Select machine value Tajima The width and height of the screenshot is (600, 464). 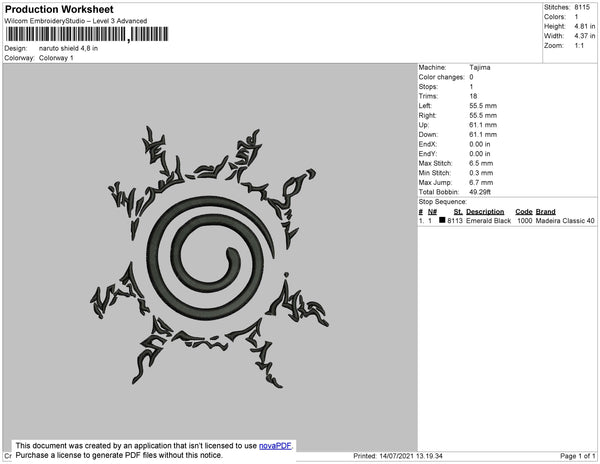[480, 67]
